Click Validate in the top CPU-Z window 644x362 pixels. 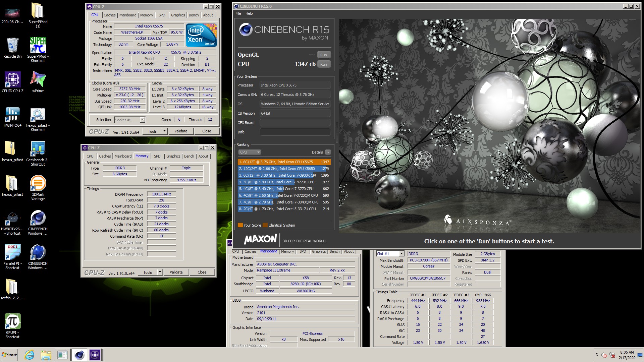tap(181, 131)
